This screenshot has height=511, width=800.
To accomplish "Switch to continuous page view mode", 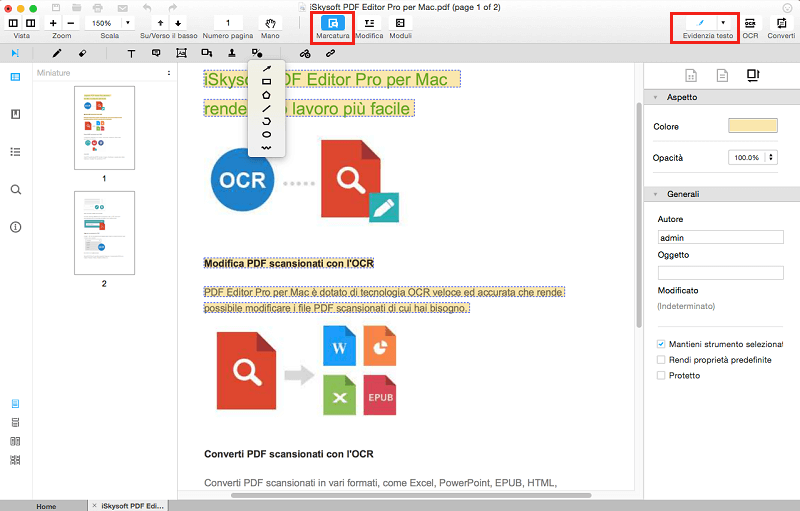I will (x=15, y=422).
